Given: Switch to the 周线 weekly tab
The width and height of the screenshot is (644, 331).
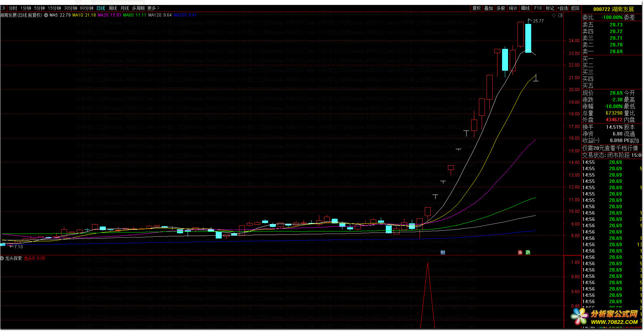Looking at the screenshot, I should click(x=113, y=8).
